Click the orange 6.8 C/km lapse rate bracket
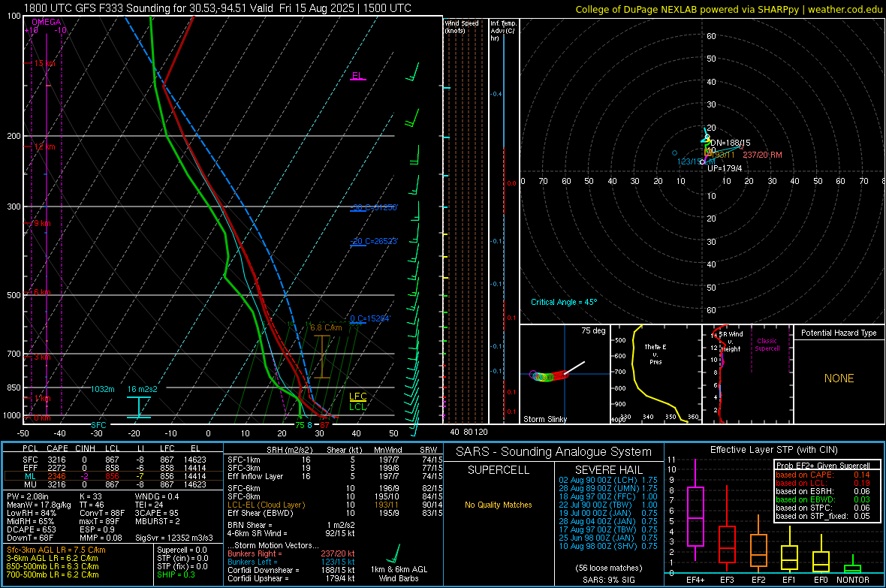886x588 pixels. click(x=322, y=356)
